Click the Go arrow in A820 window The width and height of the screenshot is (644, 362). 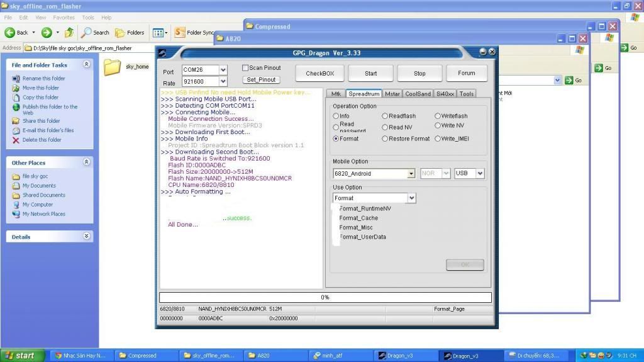click(x=569, y=80)
